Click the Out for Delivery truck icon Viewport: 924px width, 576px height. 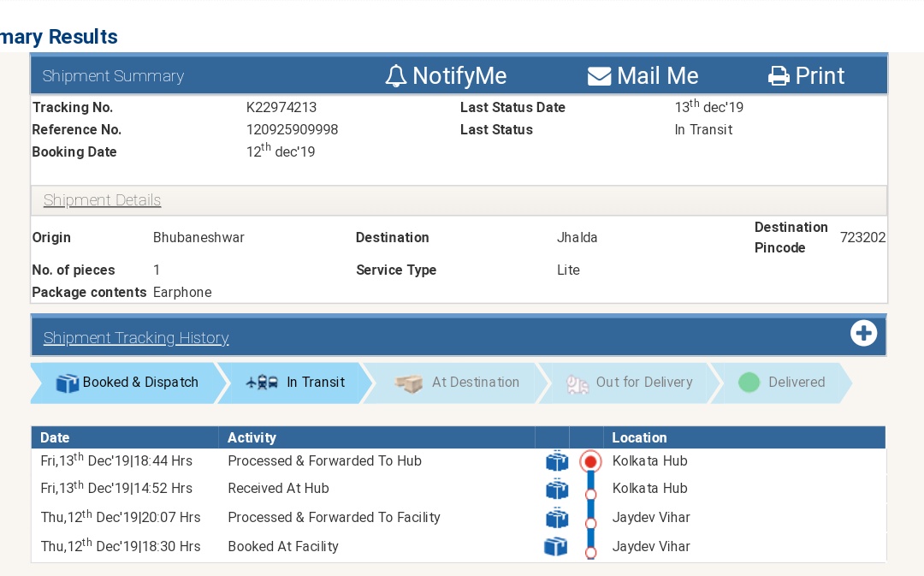577,384
